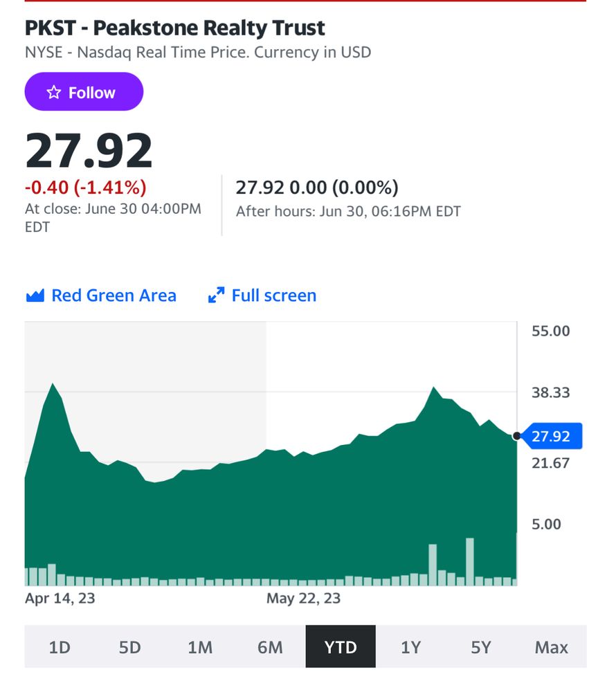Viewport: 616px width, 692px height.
Task: Click the star icon in Follow button
Action: (x=53, y=93)
